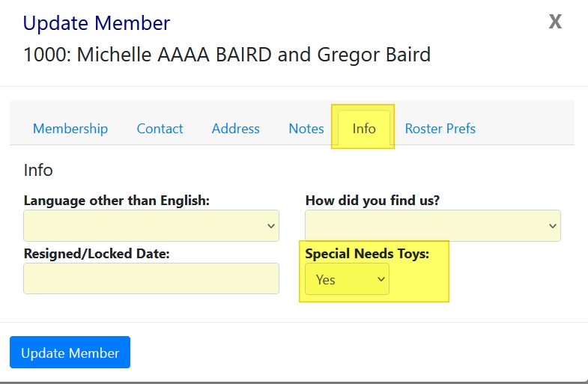This screenshot has width=588, height=384.
Task: Open the Contact tab
Action: coord(160,129)
